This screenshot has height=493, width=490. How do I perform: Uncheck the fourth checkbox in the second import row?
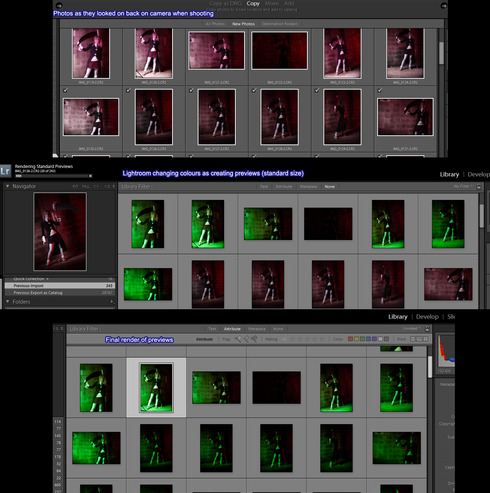pyautogui.click(x=254, y=90)
